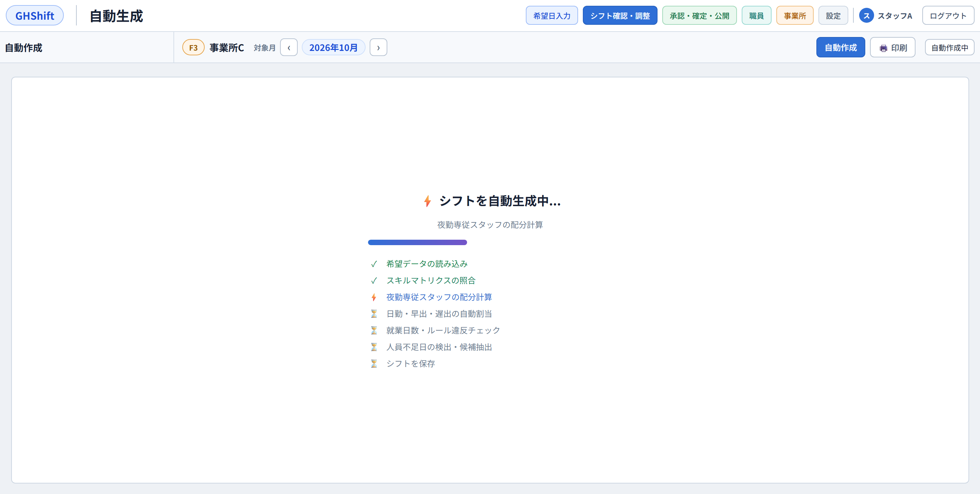Select the シフトを保存 step text

tap(410, 364)
